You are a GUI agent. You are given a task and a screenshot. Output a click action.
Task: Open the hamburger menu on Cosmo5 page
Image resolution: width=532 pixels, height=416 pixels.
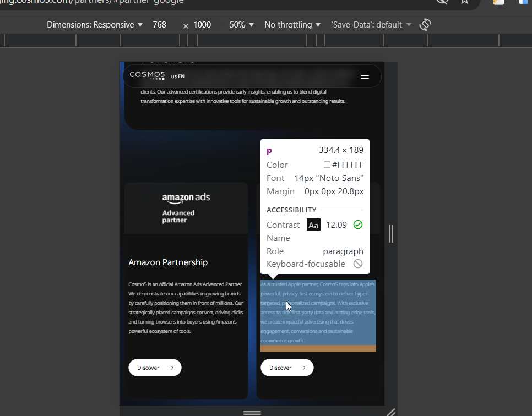tap(365, 75)
